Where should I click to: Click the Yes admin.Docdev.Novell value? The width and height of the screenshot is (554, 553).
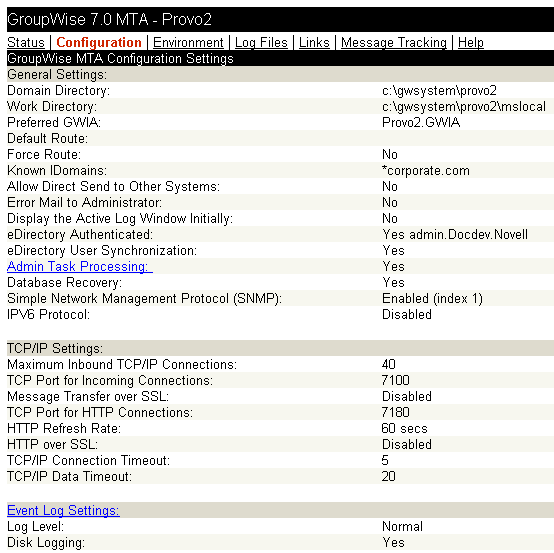click(455, 234)
